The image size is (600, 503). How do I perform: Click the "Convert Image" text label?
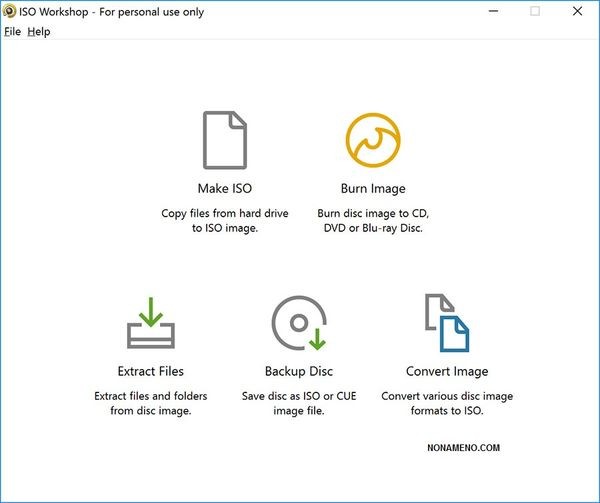click(x=447, y=371)
